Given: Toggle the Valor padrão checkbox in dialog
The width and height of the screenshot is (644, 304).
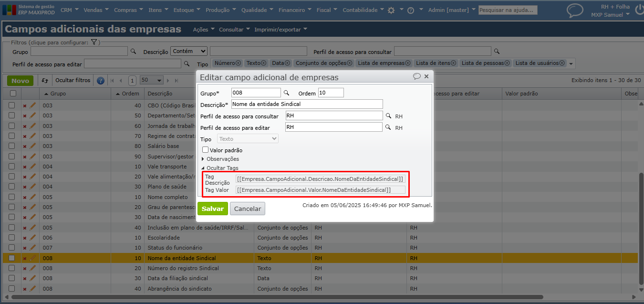Looking at the screenshot, I should pos(206,150).
